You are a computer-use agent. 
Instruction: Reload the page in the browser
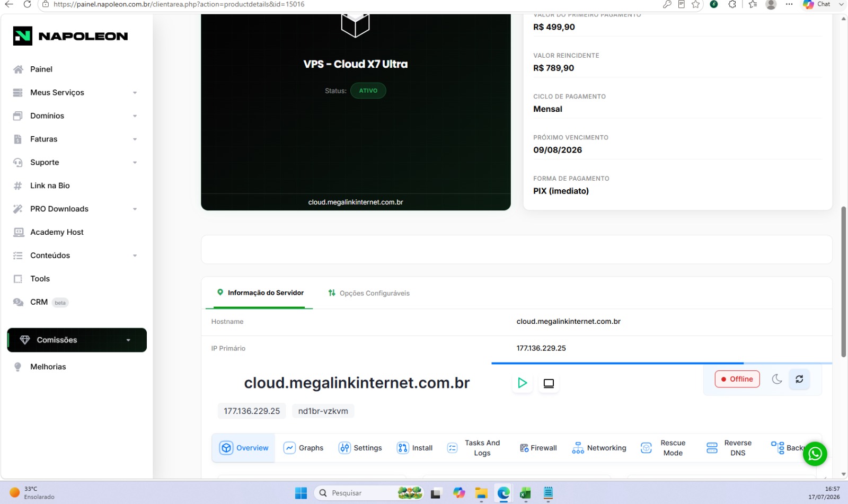[27, 4]
